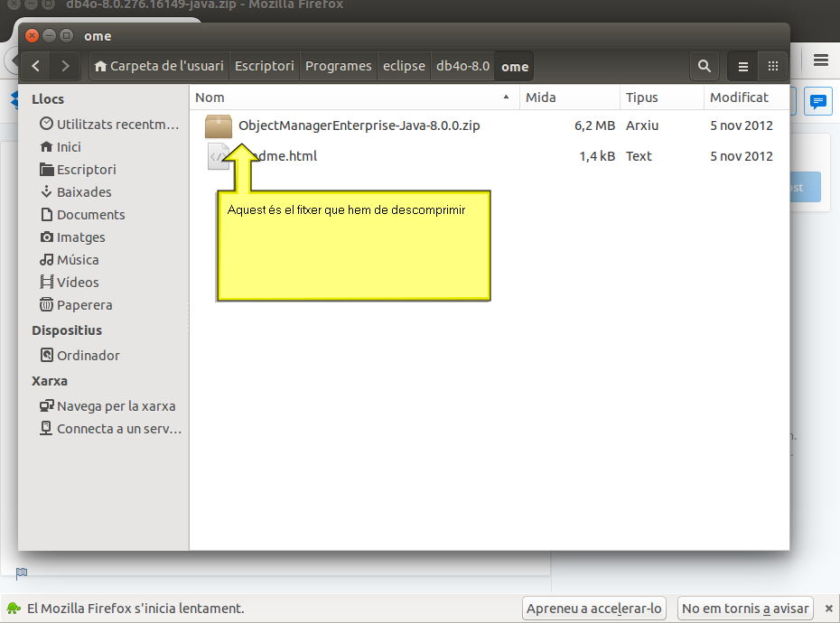Go back with the left arrow button
Image resolution: width=840 pixels, height=623 pixels.
coord(36,66)
